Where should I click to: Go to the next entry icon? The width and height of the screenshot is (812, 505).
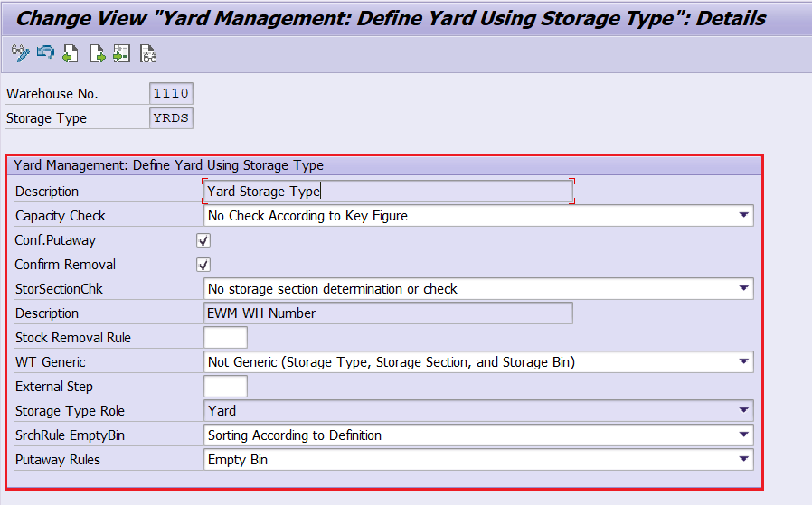point(97,55)
